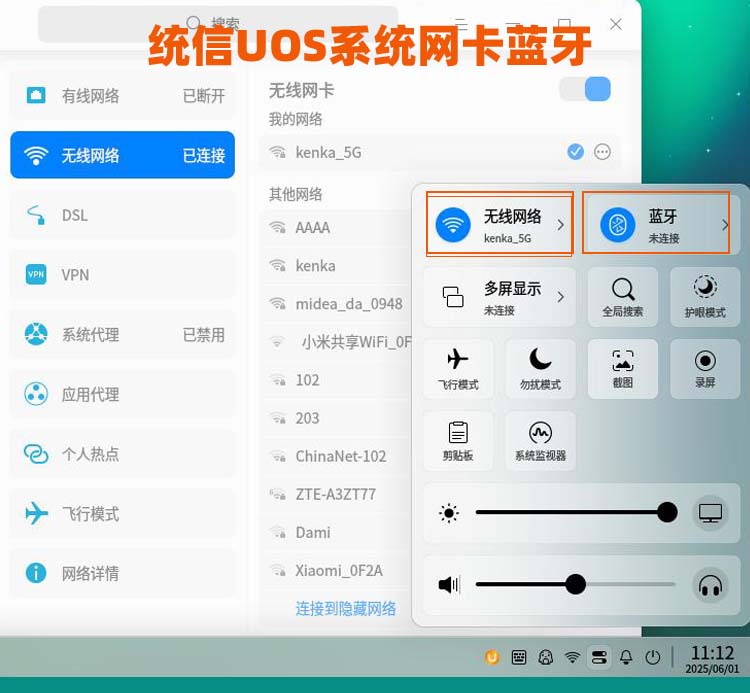Click the volume slider track

(576, 584)
